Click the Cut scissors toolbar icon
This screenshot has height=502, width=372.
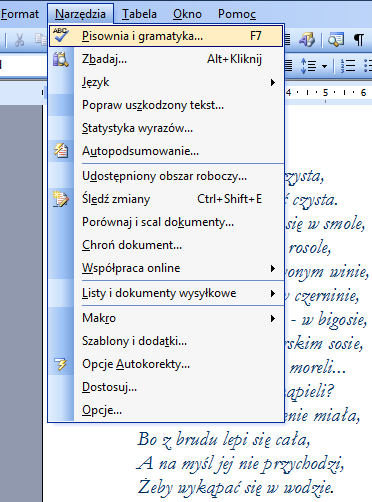coord(19,40)
